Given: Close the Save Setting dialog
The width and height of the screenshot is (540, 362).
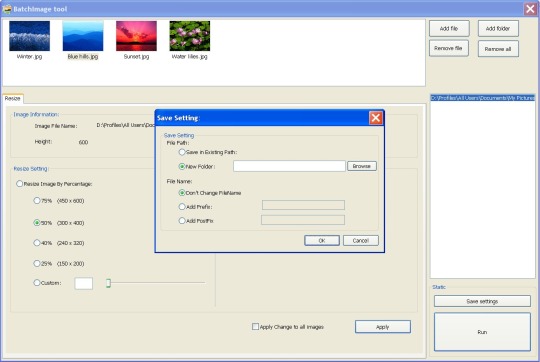Looking at the screenshot, I should pos(376,118).
